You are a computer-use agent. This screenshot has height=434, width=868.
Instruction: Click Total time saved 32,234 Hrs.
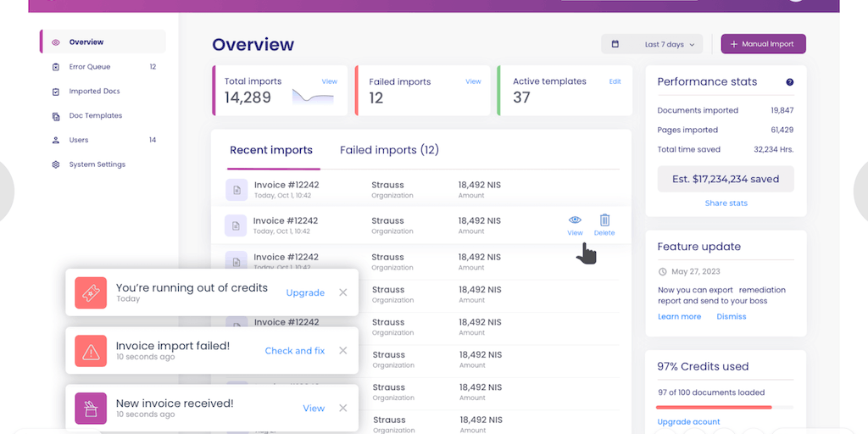point(774,149)
